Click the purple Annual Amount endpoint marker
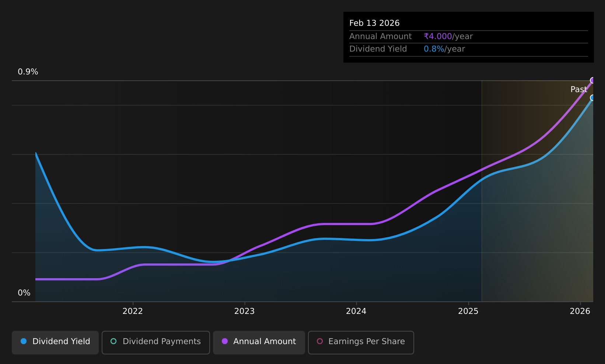The height and width of the screenshot is (364, 605). click(x=592, y=80)
